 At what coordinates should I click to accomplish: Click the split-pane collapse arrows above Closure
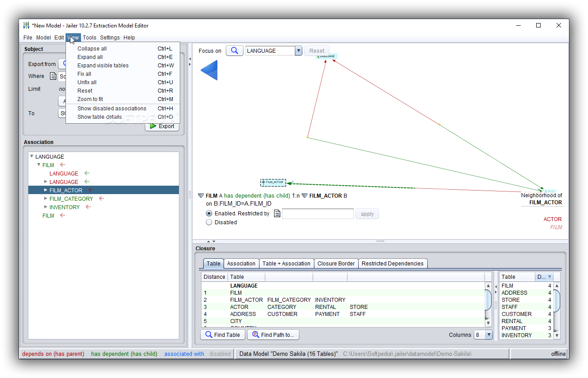[x=211, y=242]
